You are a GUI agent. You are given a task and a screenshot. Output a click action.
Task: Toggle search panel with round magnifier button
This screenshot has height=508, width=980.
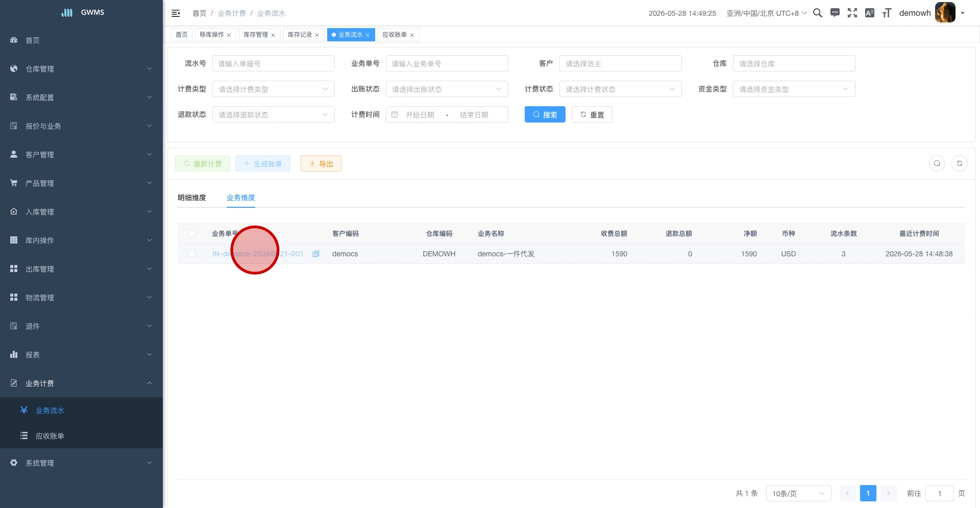click(937, 163)
